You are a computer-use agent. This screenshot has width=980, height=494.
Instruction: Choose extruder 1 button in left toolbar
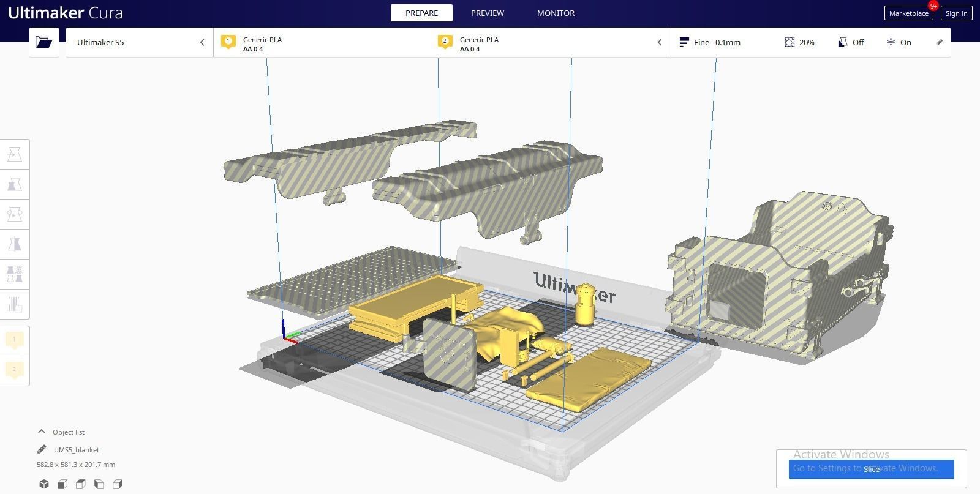tap(15, 340)
